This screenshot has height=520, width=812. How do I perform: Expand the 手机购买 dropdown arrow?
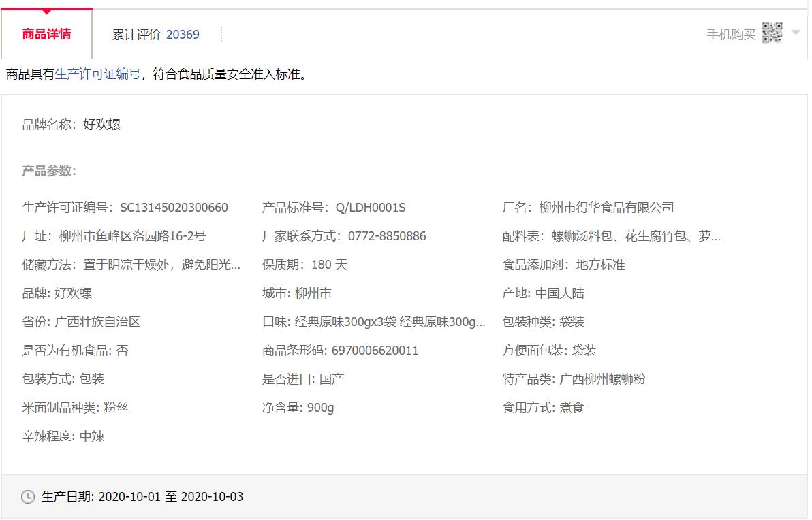pos(796,33)
